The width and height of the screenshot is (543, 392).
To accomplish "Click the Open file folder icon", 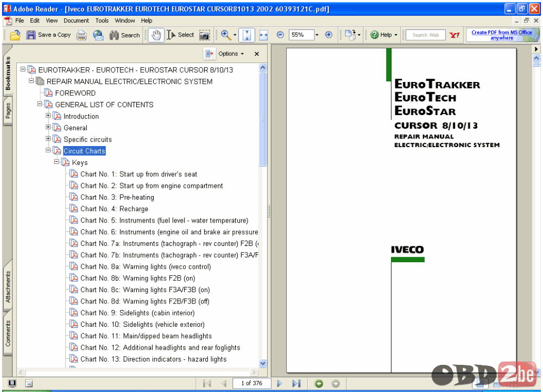I will 15,35.
